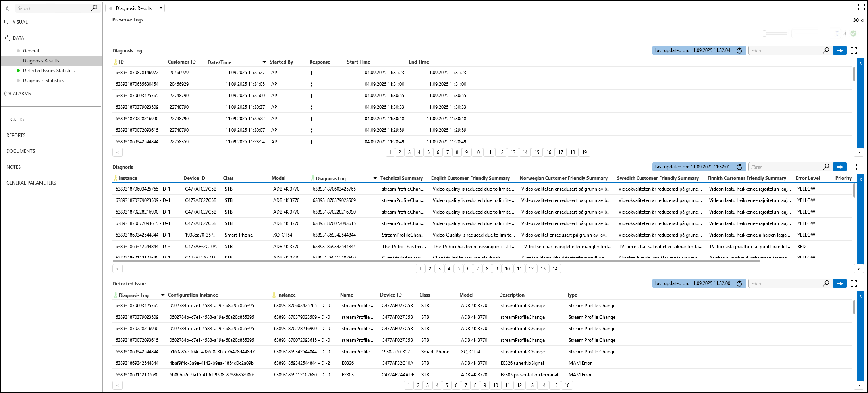This screenshot has width=868, height=393.
Task: Open the TICKETS menu item
Action: click(15, 119)
